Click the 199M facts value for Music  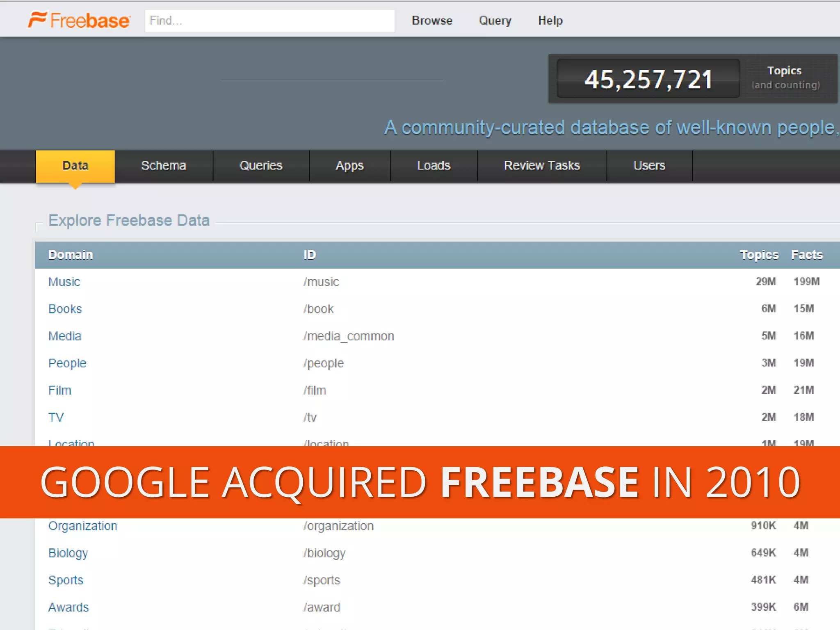[806, 281]
